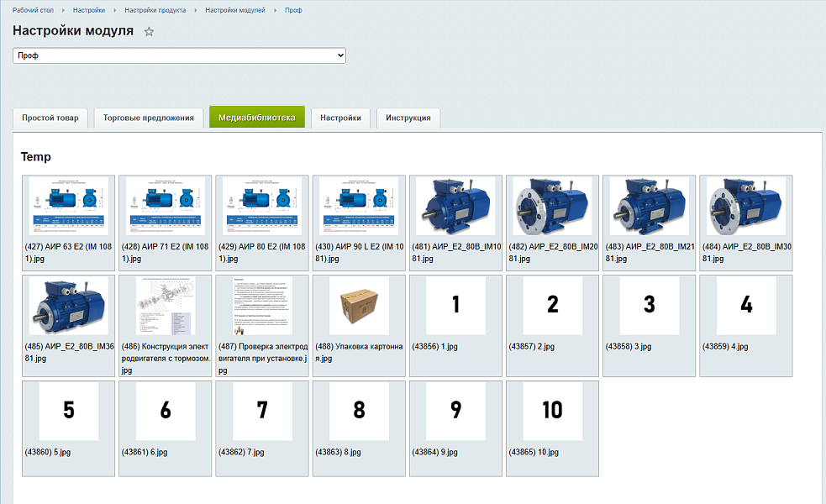Navigate to Настройки продукта breadcrumb
Viewport: 826px width, 504px height.
tap(155, 10)
